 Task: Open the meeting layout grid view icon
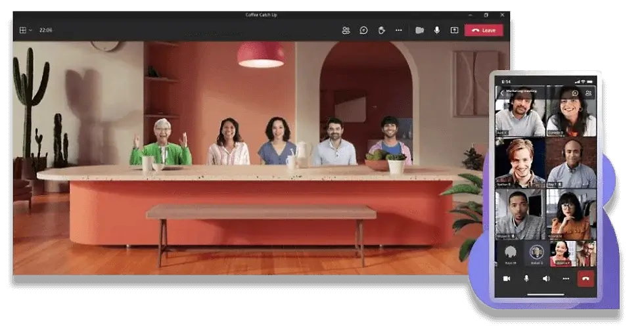23,30
